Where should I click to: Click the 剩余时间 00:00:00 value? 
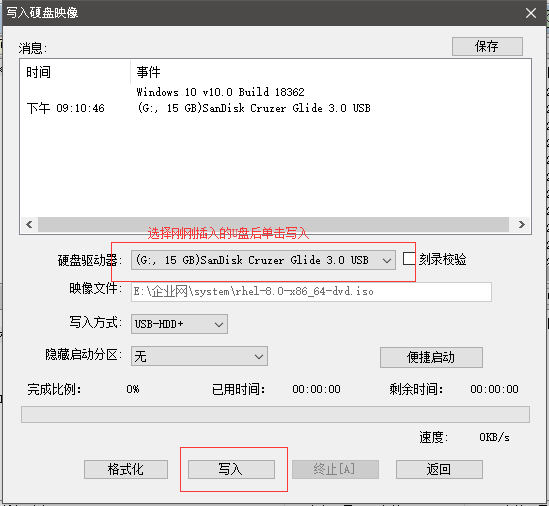(x=494, y=389)
